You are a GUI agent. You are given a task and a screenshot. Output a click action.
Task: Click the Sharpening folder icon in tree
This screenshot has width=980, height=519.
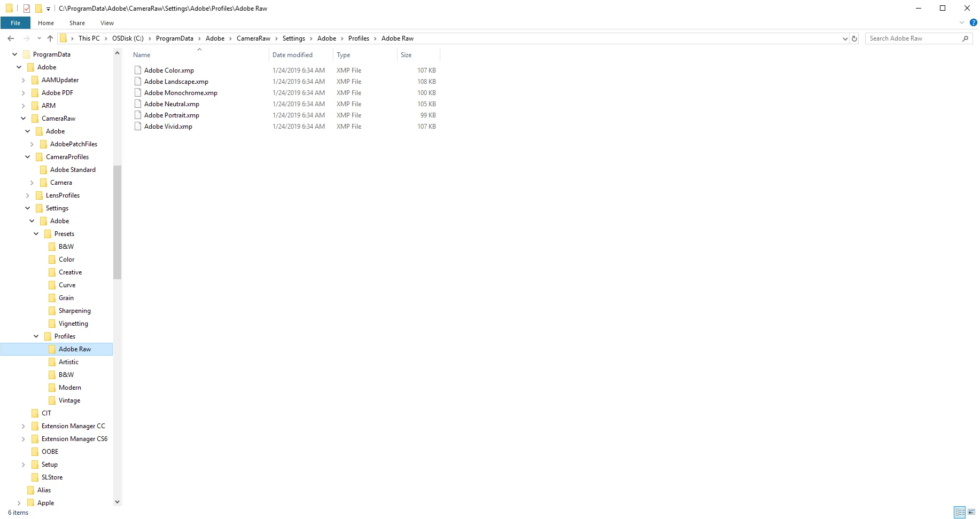point(52,311)
